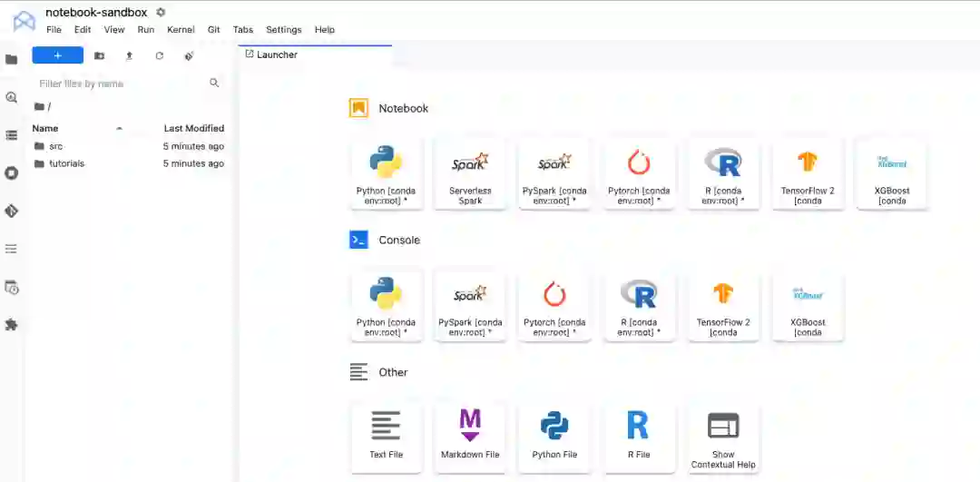Open TensorFlow 2 console
The height and width of the screenshot is (482, 980).
[723, 305]
